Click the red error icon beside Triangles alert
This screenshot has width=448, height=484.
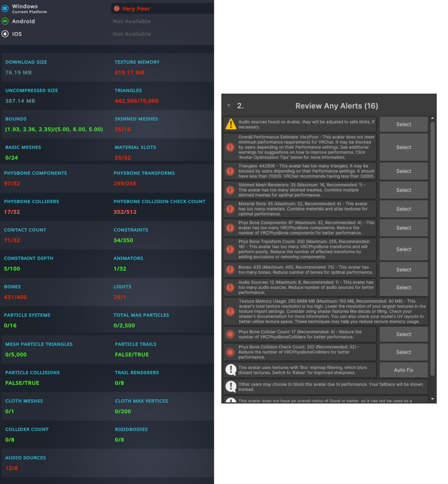pos(230,171)
